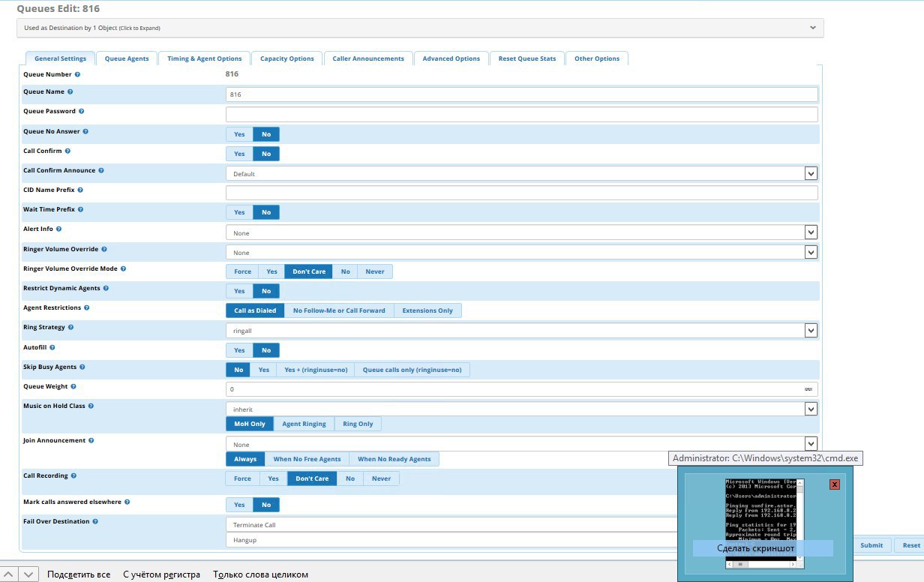Select When No Free Agents announcement option
Screen dimensions: 924x582
pyautogui.click(x=307, y=459)
